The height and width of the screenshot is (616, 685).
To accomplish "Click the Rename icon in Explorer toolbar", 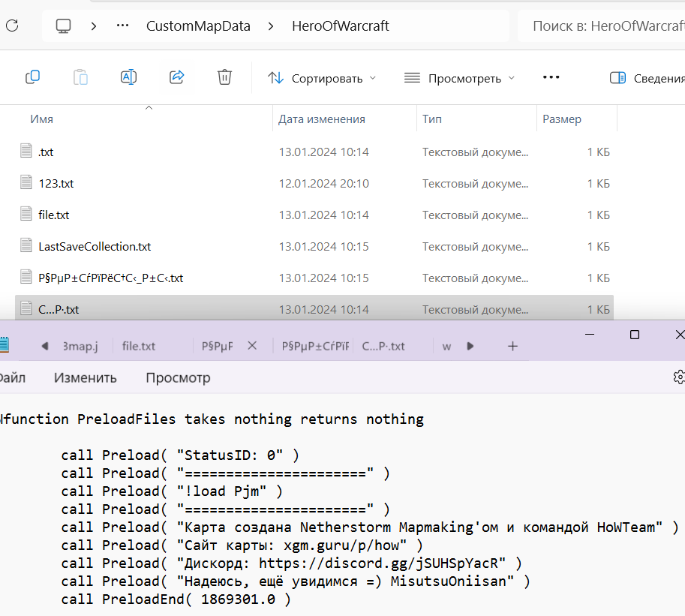I will 128,77.
